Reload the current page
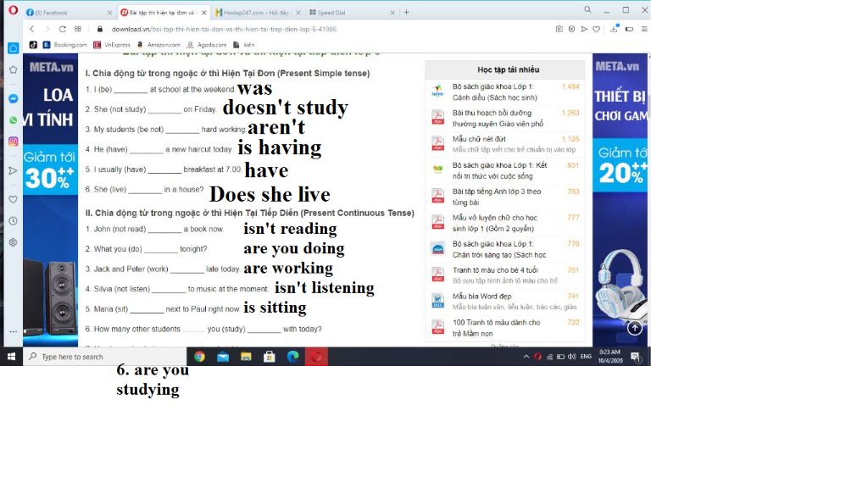The image size is (868, 488). 63,29
